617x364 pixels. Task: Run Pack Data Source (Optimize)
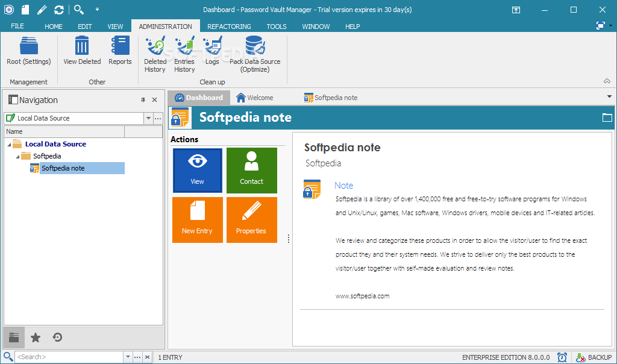255,54
